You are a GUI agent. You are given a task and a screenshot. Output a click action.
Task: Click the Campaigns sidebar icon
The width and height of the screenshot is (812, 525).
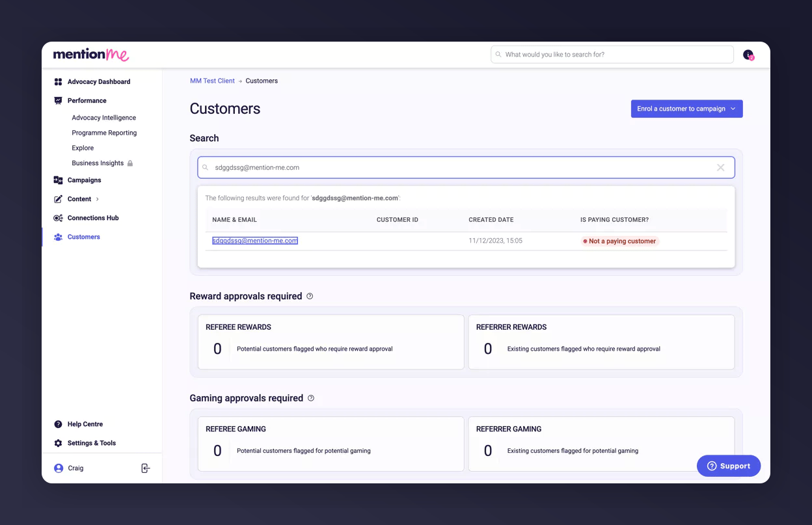tap(58, 180)
